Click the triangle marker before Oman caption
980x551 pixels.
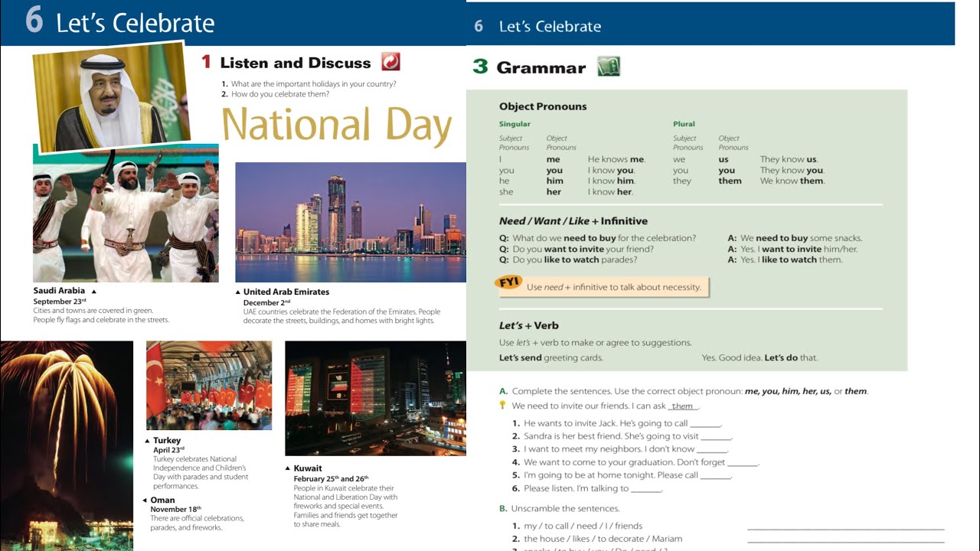(x=145, y=500)
